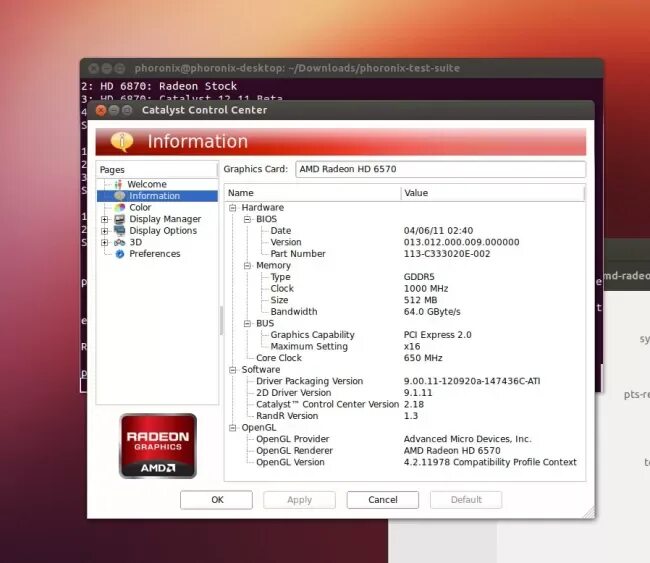Viewport: 650px width, 563px height.
Task: Click the phoronix terminal title bar
Action: click(342, 68)
